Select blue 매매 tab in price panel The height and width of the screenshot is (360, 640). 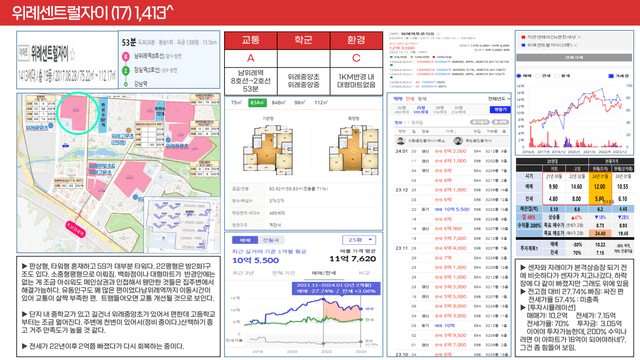click(245, 240)
